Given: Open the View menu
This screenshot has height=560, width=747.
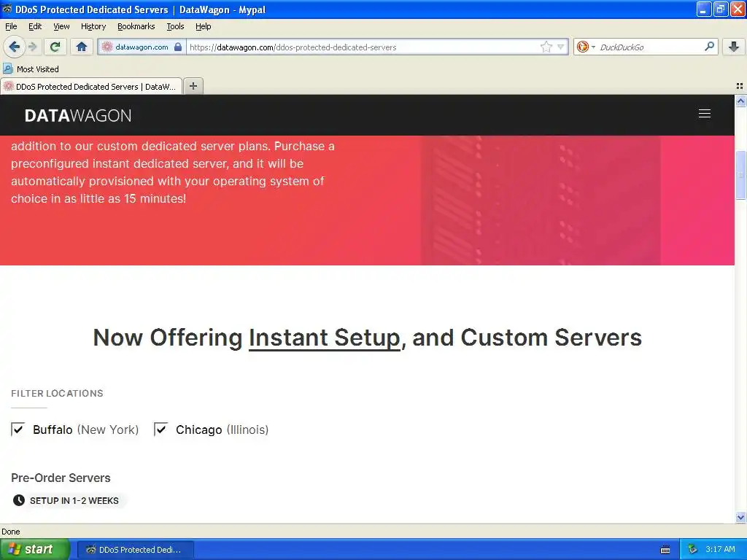Looking at the screenshot, I should (x=61, y=26).
